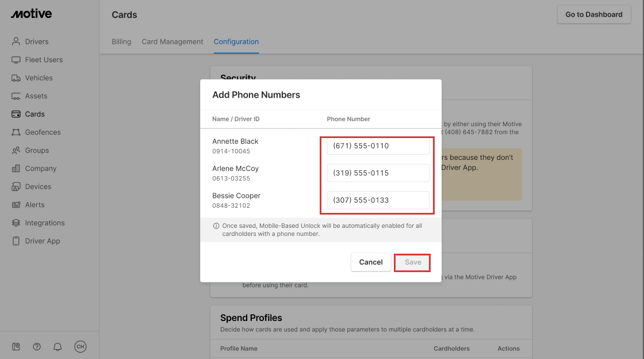Click Bessie Cooper's phone number input
This screenshot has height=359, width=644.
pyautogui.click(x=378, y=200)
